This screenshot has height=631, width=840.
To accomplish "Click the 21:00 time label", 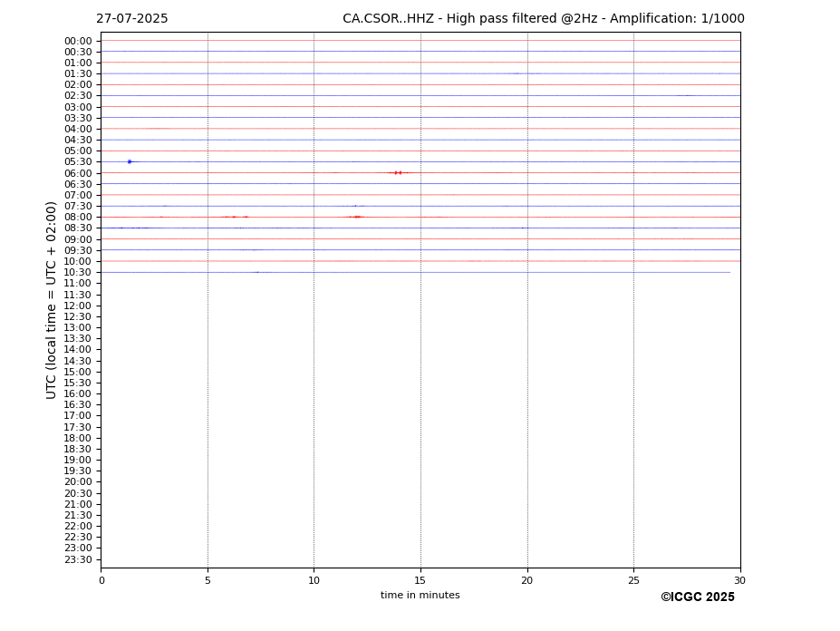I will click(78, 504).
